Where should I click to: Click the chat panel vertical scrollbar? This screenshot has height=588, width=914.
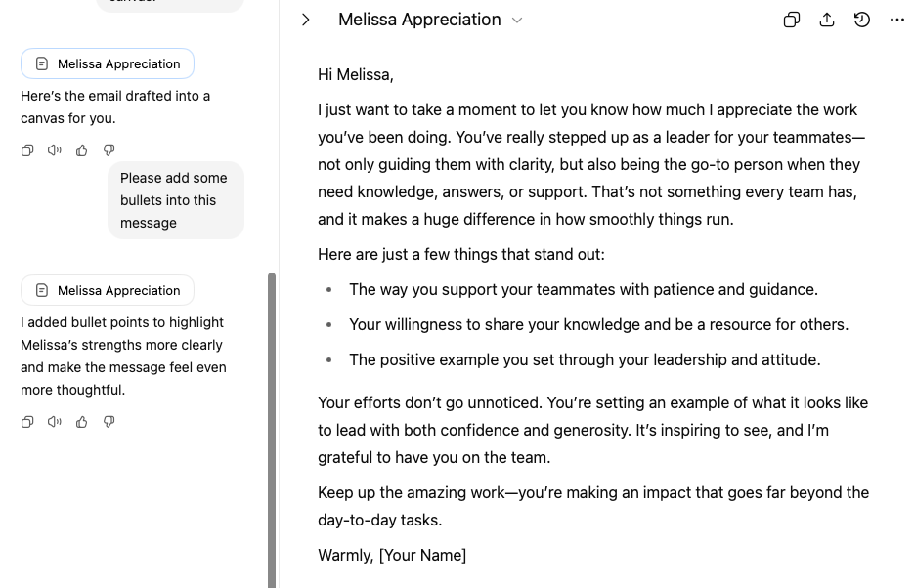[272, 430]
